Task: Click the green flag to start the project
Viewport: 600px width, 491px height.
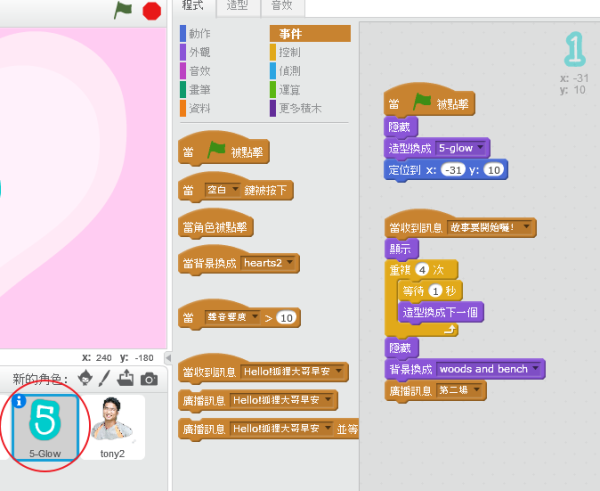Action: tap(123, 10)
